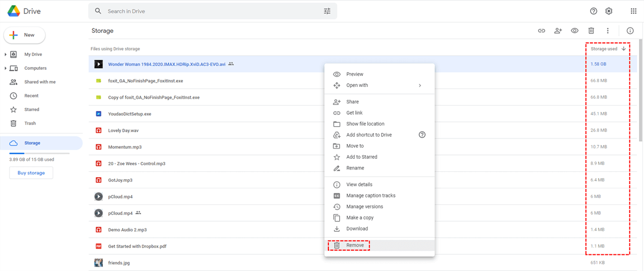Select Share from context menu

point(379,102)
